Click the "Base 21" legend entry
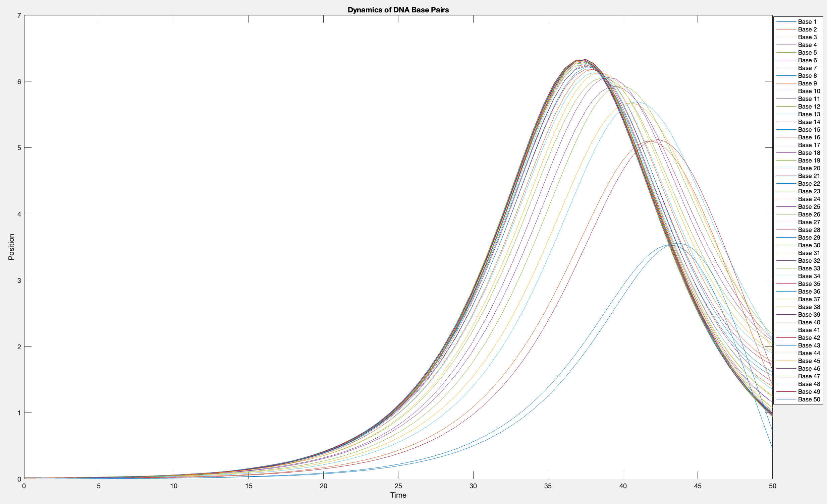 point(809,176)
